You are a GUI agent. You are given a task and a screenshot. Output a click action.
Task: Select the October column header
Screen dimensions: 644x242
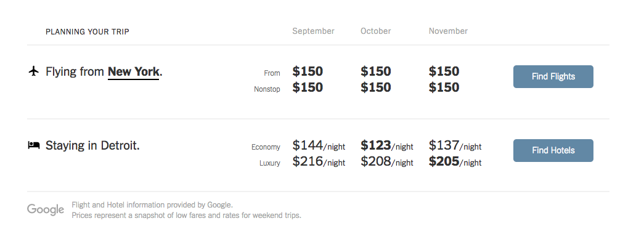(376, 31)
